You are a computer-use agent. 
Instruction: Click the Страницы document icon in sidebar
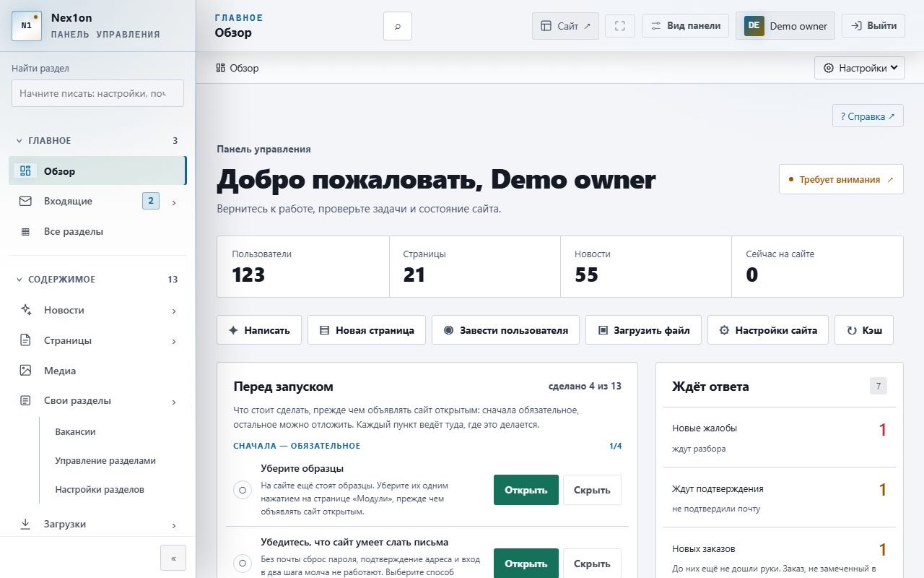click(x=26, y=340)
